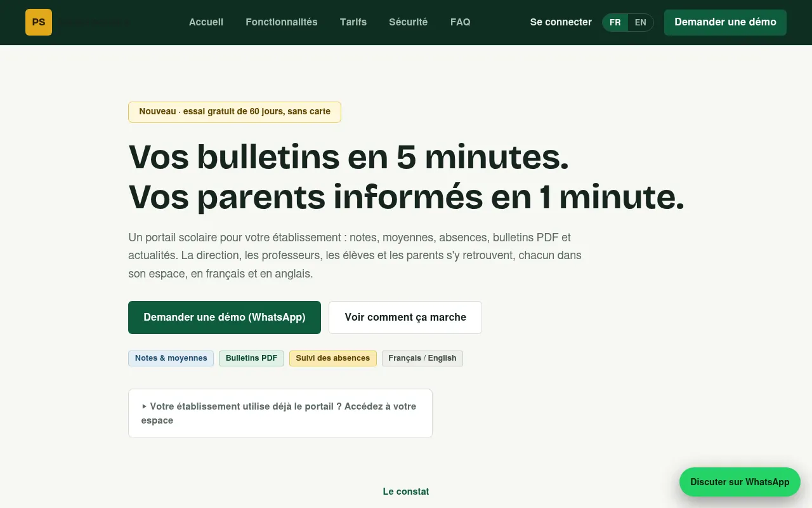The height and width of the screenshot is (508, 812).
Task: Click Demander une démo (WhatsApp) button
Action: tap(225, 317)
